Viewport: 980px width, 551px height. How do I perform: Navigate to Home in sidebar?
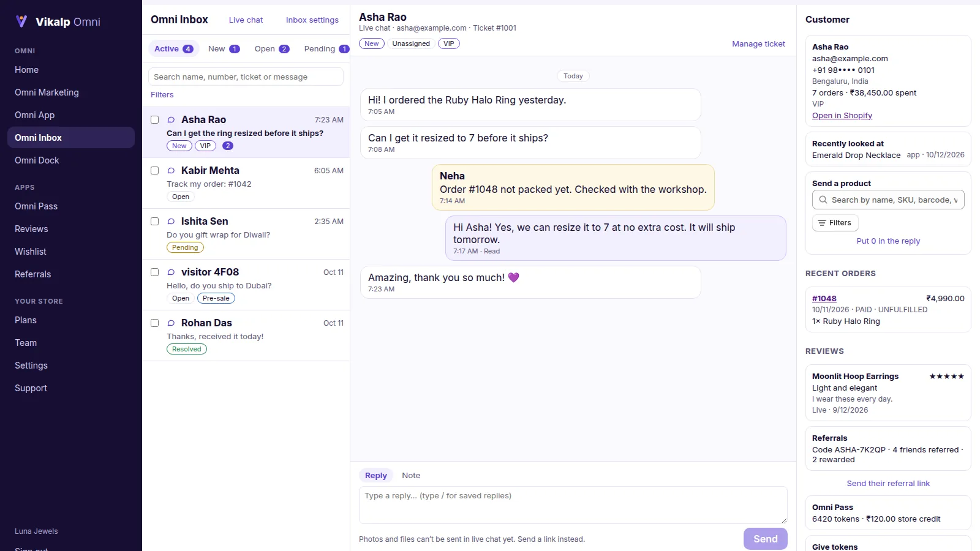coord(71,70)
